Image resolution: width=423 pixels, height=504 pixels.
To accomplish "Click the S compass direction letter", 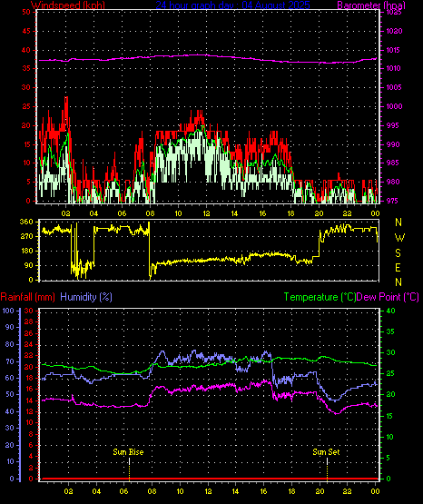I will click(398, 253).
